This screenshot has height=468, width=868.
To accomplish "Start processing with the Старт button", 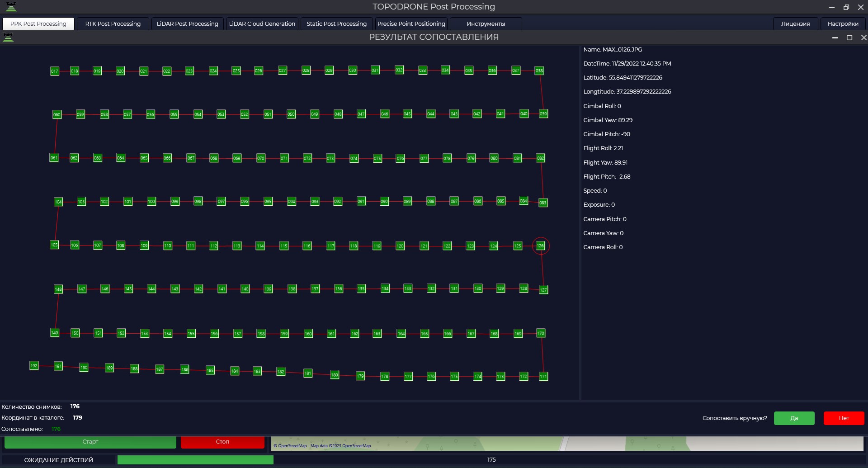I will coord(90,442).
